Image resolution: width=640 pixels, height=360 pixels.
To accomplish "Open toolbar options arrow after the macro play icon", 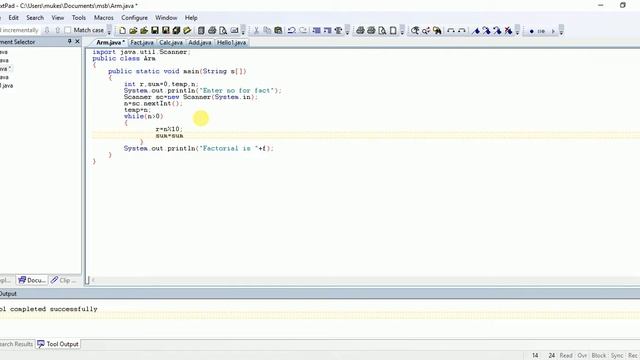I will tap(561, 31).
